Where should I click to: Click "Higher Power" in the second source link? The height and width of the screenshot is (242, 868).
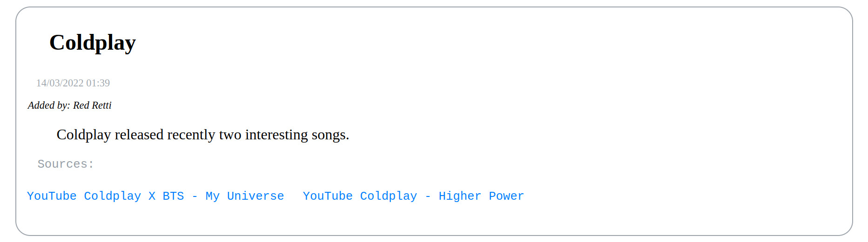tap(481, 196)
